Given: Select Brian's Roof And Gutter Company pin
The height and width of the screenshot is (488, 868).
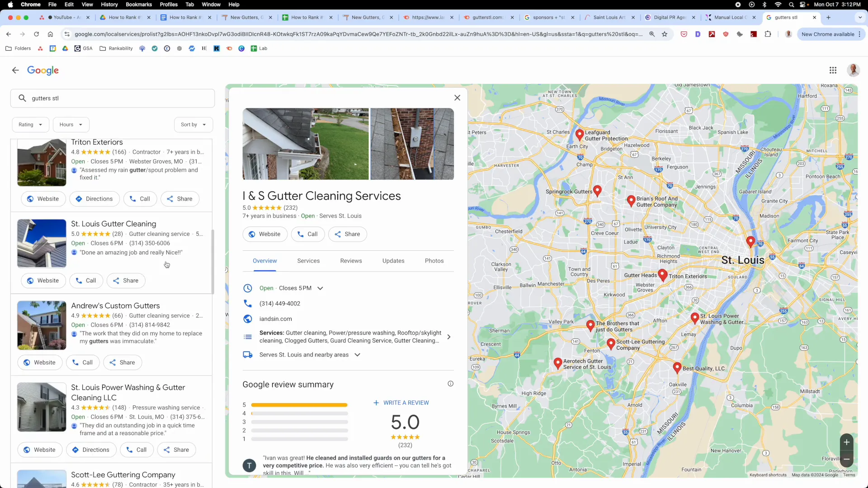Looking at the screenshot, I should tap(631, 201).
